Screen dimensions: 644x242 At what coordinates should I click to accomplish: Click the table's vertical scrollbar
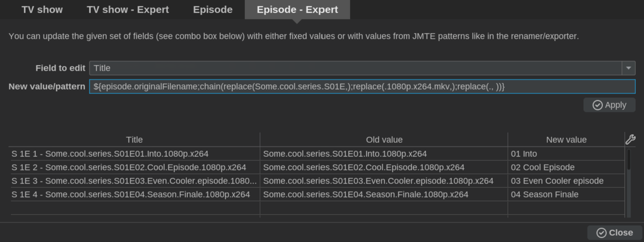(629, 183)
